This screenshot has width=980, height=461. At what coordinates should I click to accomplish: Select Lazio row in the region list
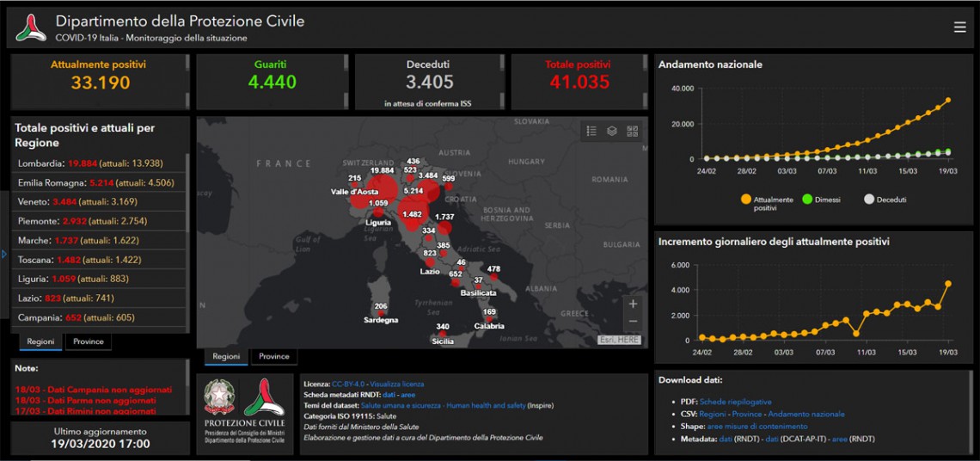(x=99, y=298)
